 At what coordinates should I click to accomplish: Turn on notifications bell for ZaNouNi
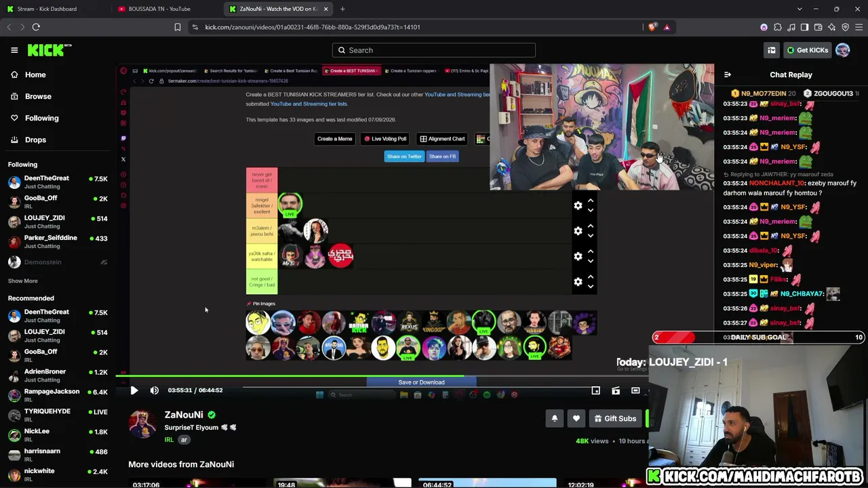(555, 419)
